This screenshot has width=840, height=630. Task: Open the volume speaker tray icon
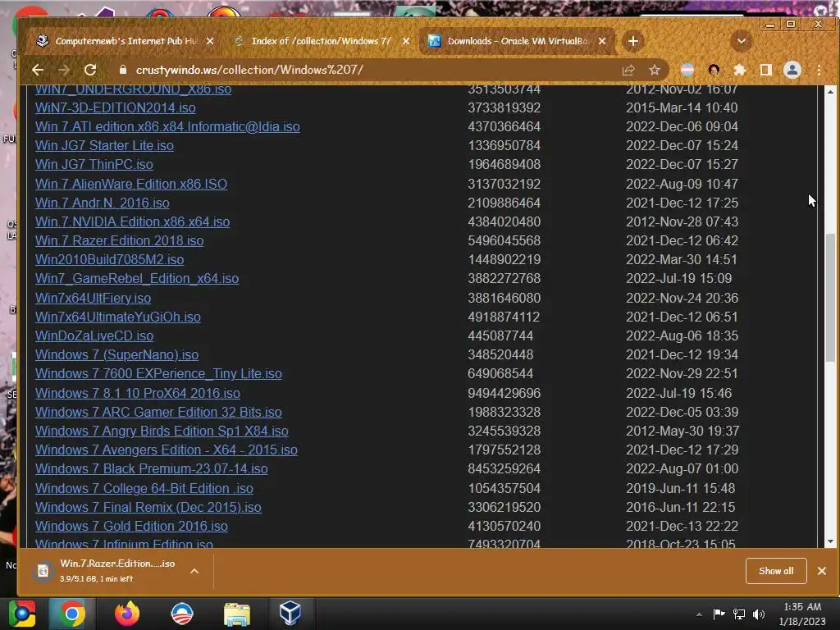tap(759, 614)
